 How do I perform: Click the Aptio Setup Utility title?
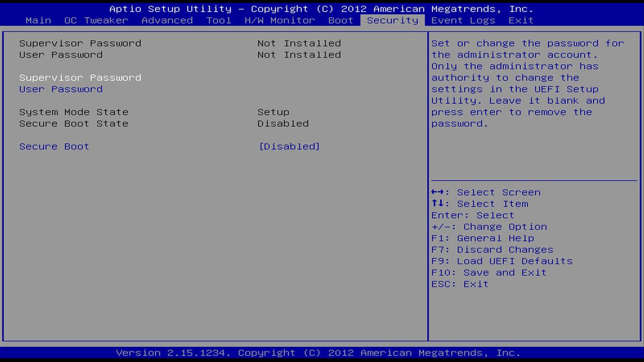click(321, 9)
